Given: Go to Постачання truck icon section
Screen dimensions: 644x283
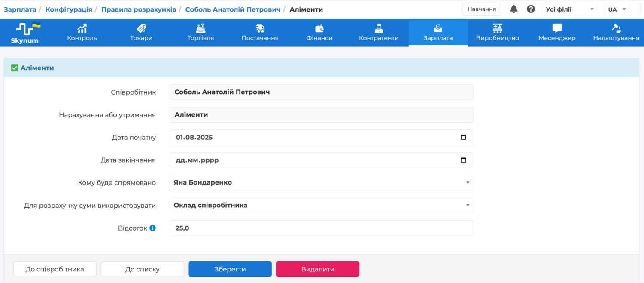Looking at the screenshot, I should pyautogui.click(x=260, y=33).
